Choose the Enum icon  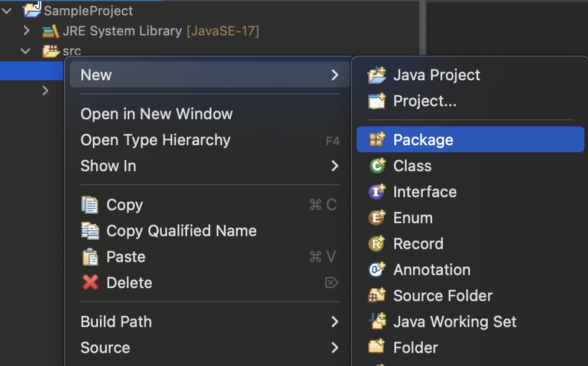(x=377, y=217)
